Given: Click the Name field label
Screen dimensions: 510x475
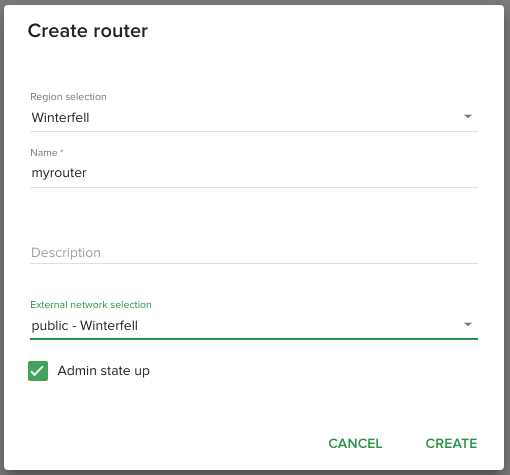Looking at the screenshot, I should coord(47,153).
